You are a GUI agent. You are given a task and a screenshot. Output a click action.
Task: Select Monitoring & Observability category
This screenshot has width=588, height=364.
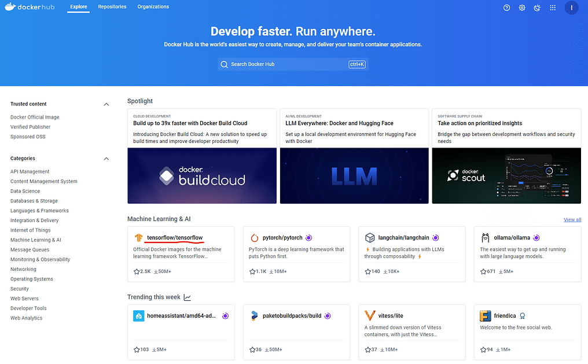pyautogui.click(x=40, y=259)
